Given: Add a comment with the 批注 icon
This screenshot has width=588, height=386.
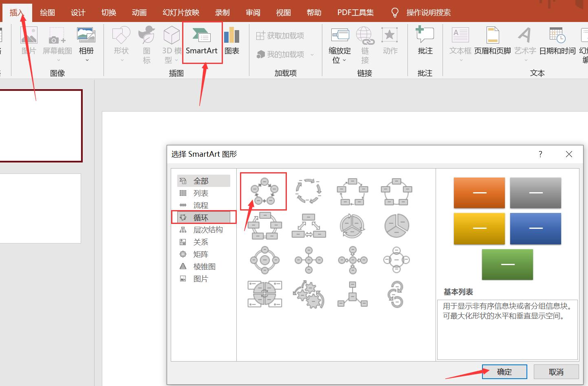Looking at the screenshot, I should click(x=425, y=41).
